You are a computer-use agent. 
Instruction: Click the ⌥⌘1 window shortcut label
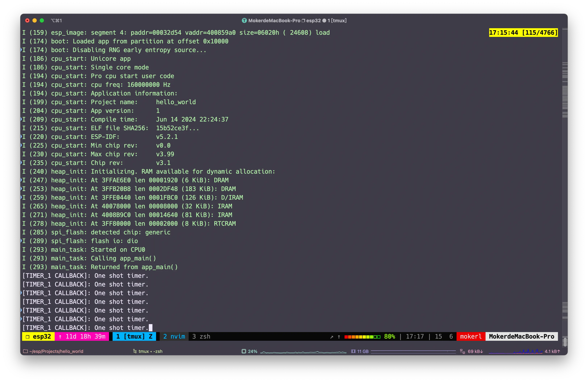56,20
